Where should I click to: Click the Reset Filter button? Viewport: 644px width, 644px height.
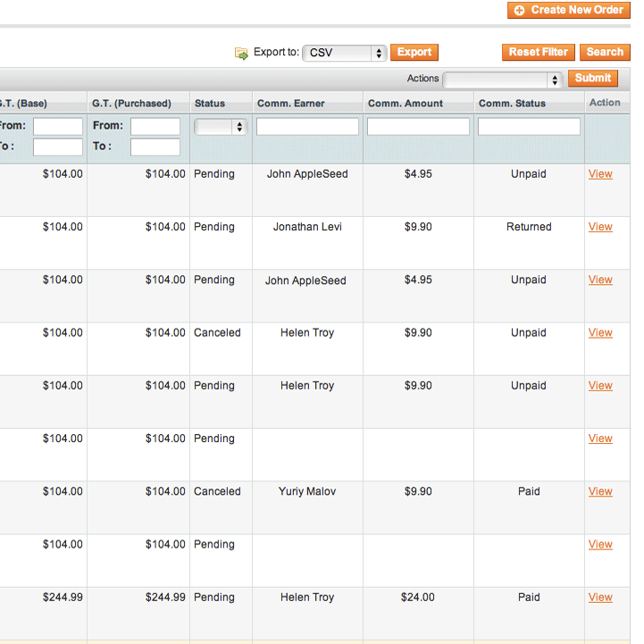pos(539,53)
